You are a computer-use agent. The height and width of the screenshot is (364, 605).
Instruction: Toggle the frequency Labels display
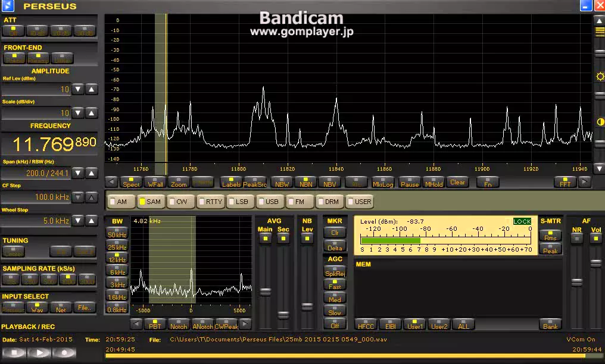(x=231, y=182)
